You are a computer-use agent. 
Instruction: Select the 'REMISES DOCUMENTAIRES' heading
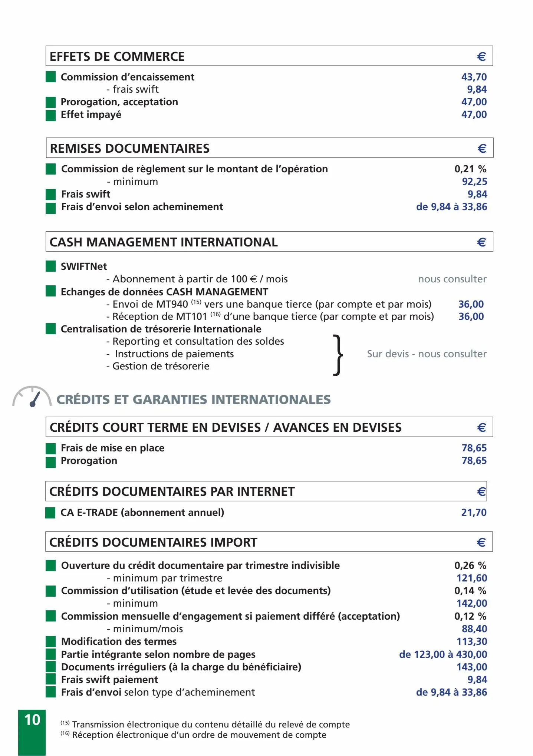[x=130, y=148]
